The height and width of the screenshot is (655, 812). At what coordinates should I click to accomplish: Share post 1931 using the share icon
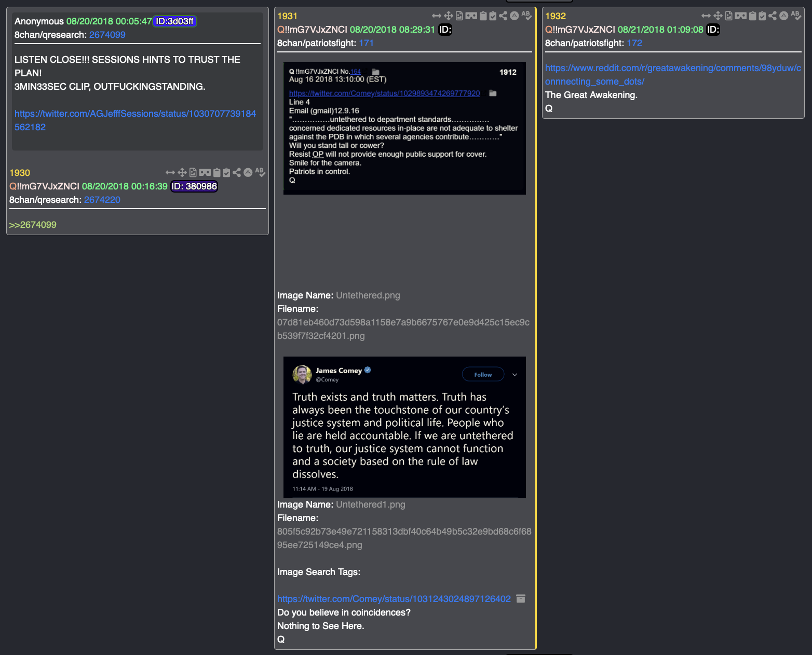(503, 16)
